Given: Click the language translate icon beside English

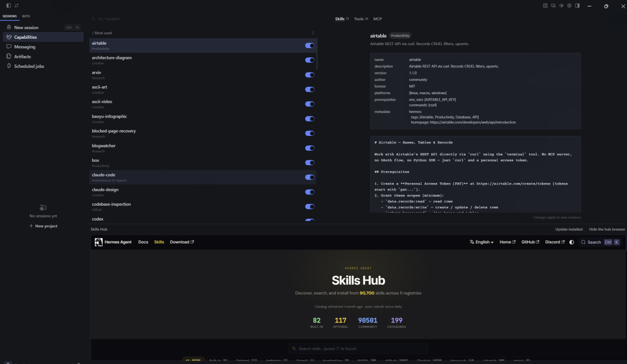Looking at the screenshot, I should click(x=472, y=242).
